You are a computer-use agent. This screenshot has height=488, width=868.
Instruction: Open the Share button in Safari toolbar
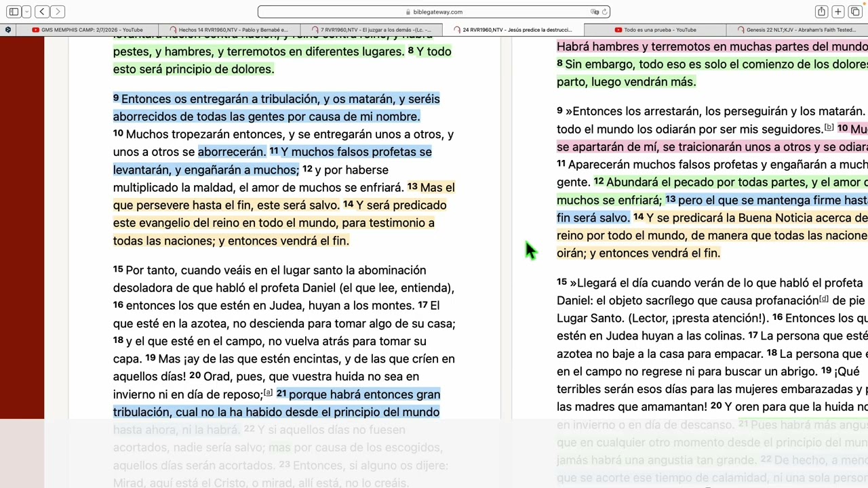821,12
